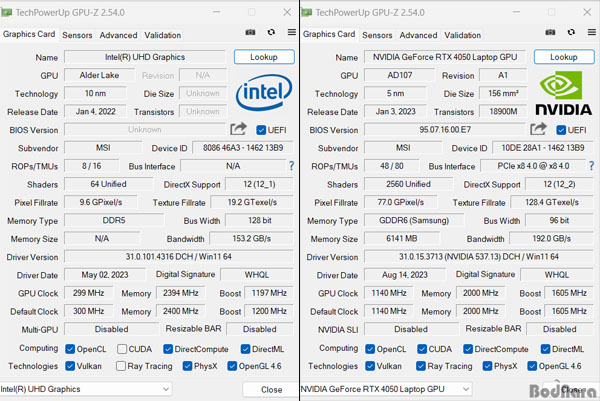Click Texture Fillrate field 128.4 GTexel/s
Viewport: 600px width, 401px height.
pos(552,202)
